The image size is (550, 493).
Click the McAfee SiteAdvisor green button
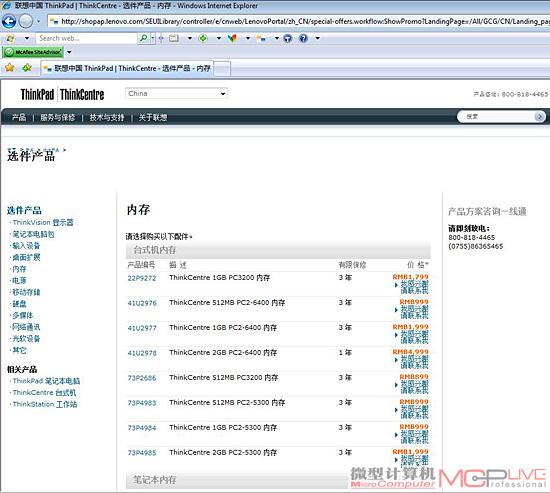[33, 52]
